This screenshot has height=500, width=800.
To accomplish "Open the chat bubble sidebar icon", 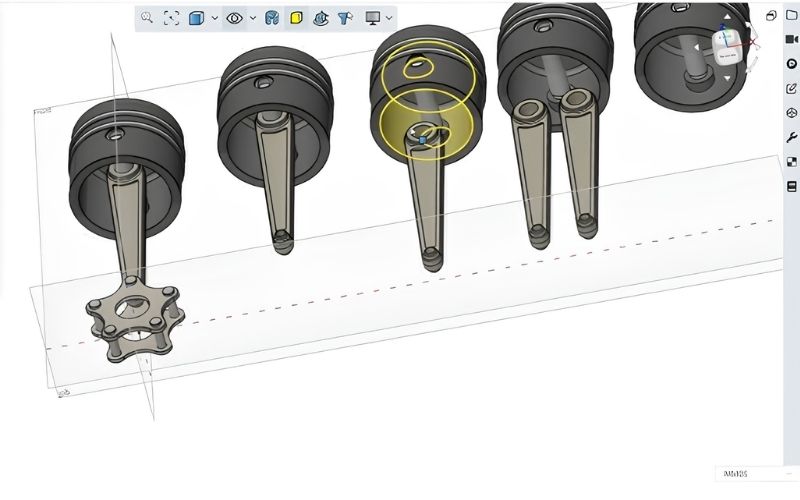I will point(792,64).
